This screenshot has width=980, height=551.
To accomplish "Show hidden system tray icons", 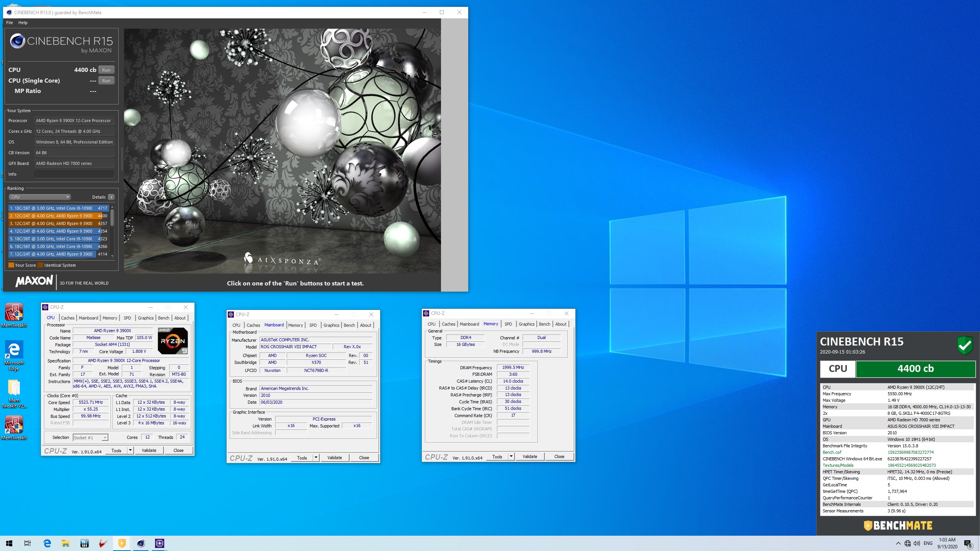I will coord(898,543).
